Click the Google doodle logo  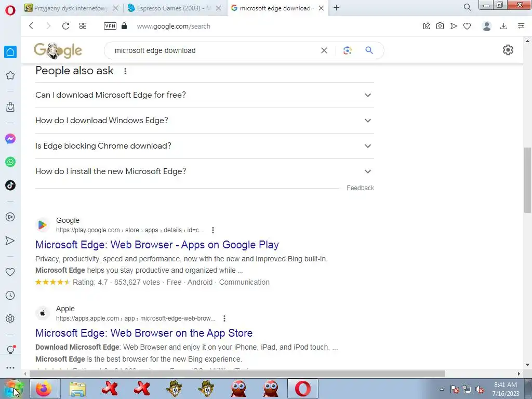pos(58,50)
